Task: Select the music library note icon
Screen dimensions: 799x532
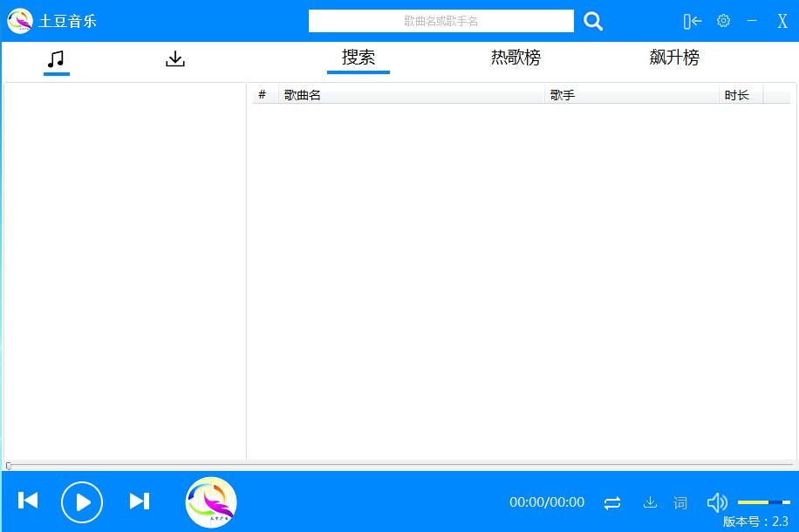Action: [x=56, y=58]
